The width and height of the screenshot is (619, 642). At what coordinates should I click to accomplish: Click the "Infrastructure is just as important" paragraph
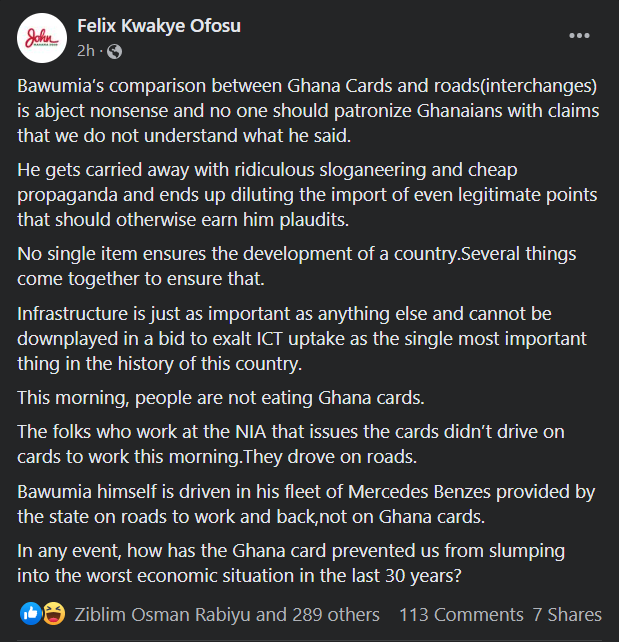tap(300, 338)
